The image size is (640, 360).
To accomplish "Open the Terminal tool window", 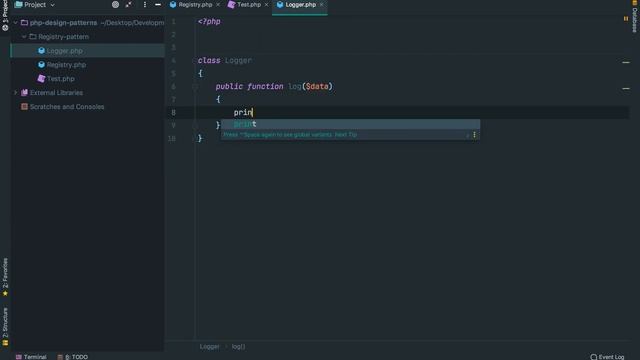I will tap(31, 357).
